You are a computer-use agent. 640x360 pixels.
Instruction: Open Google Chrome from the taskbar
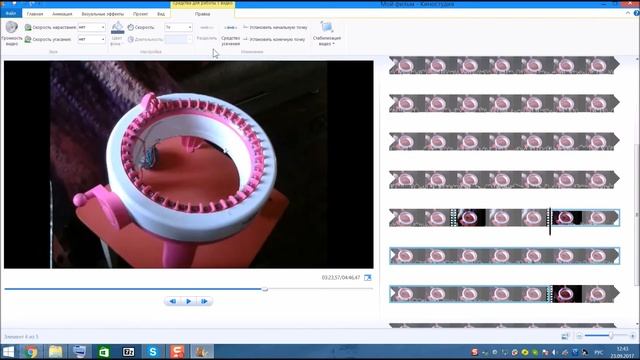(31, 351)
